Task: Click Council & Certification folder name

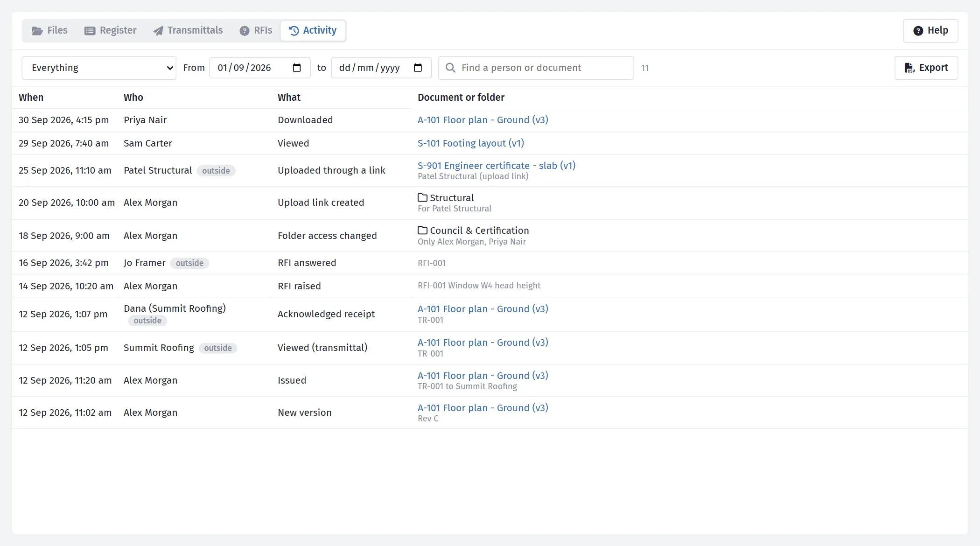Action: (x=479, y=231)
